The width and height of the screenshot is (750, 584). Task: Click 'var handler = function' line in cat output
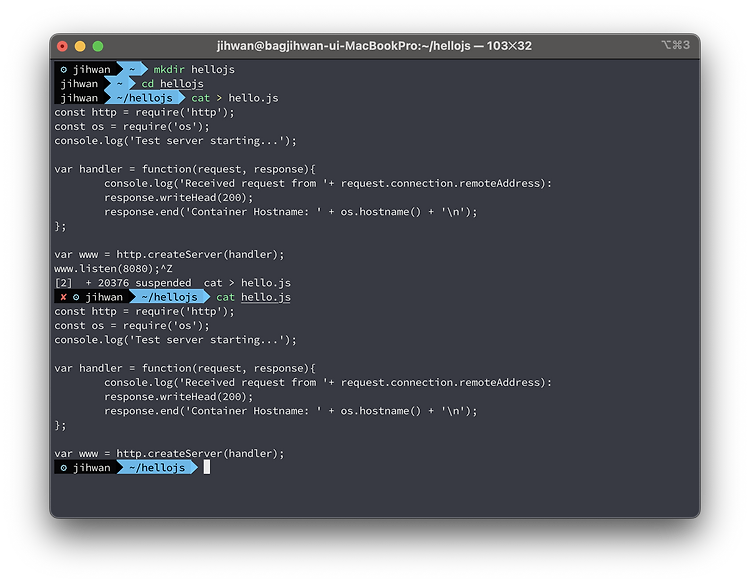point(185,369)
